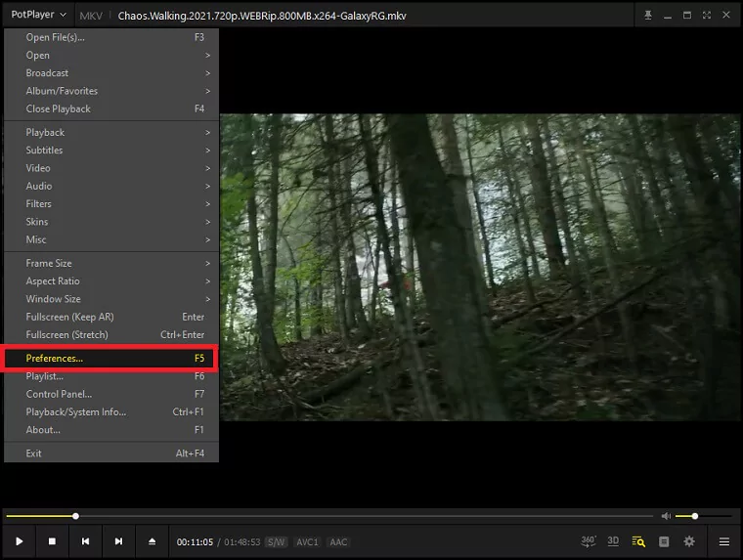Skip to the previous track

tap(86, 541)
